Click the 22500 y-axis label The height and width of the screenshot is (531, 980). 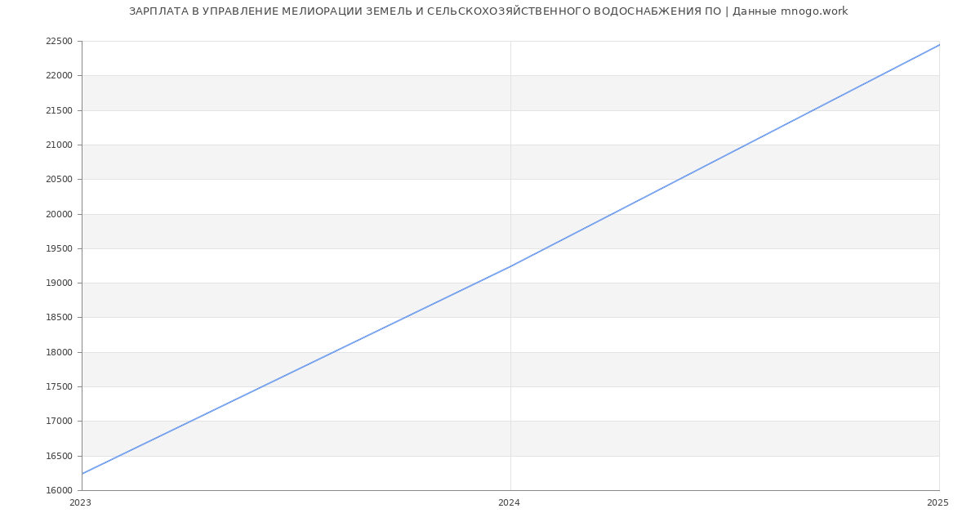point(59,42)
